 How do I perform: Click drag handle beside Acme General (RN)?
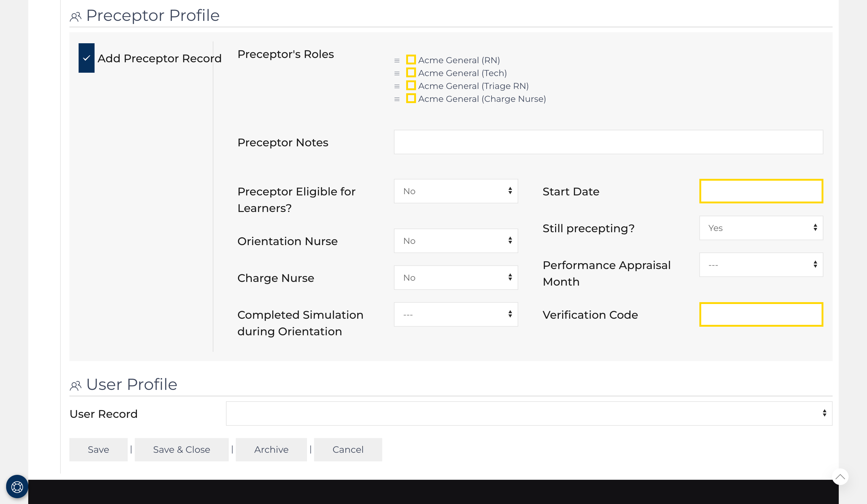pos(397,60)
